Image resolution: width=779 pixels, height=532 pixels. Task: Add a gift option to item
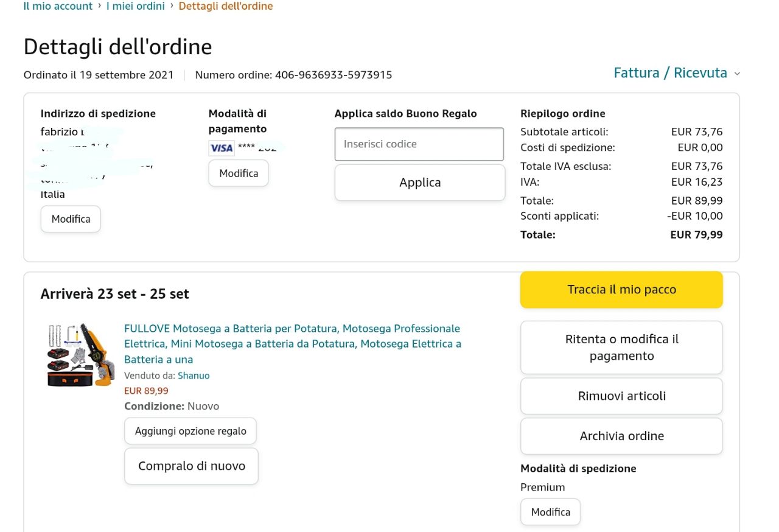(x=190, y=431)
